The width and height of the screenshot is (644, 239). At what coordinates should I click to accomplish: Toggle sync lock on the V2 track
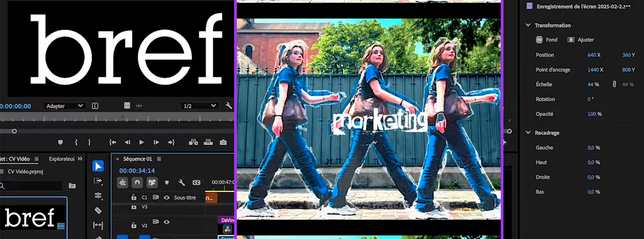coord(156,222)
